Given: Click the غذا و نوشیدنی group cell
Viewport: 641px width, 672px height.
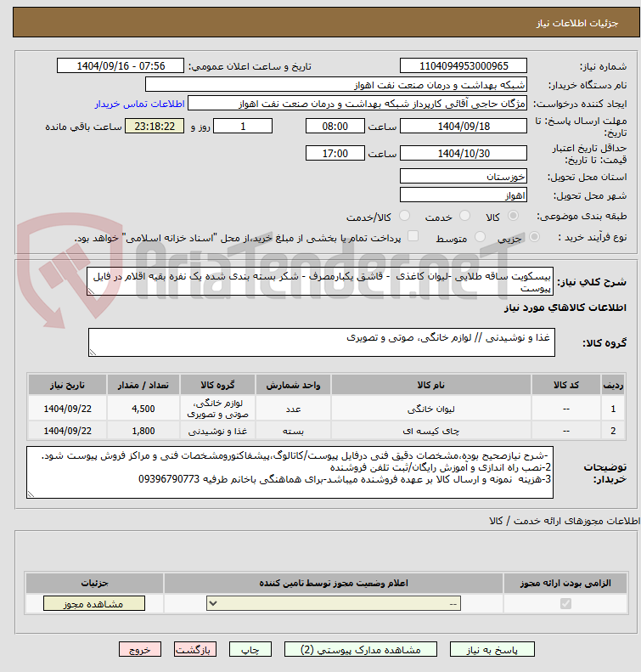Looking at the screenshot, I should (x=217, y=431).
